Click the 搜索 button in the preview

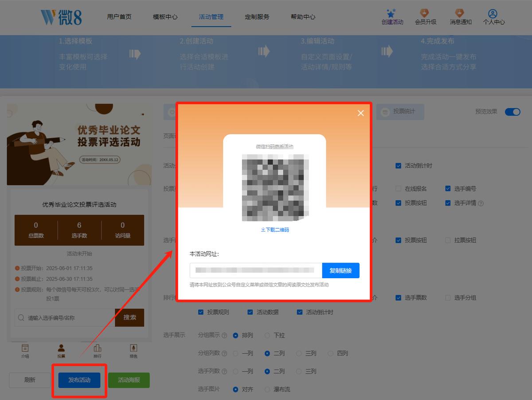coord(129,318)
